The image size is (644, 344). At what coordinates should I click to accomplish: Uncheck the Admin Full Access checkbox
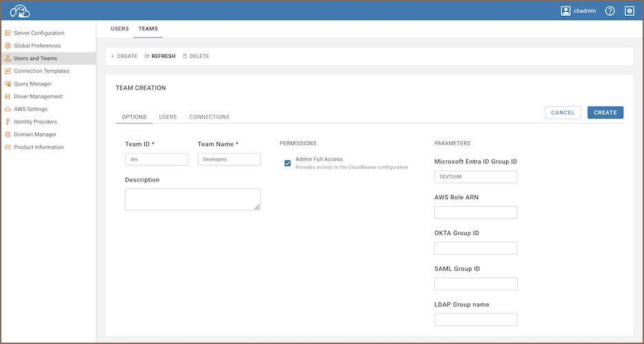(288, 163)
